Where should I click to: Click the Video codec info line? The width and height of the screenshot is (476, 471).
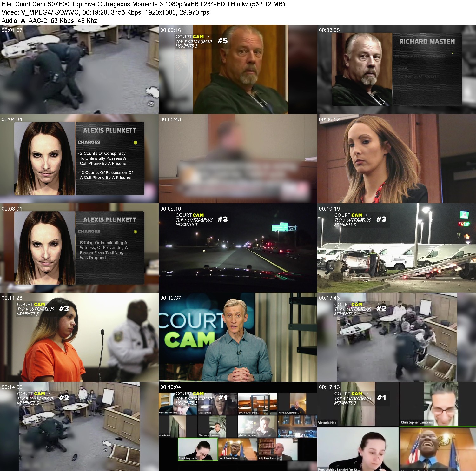tap(105, 12)
